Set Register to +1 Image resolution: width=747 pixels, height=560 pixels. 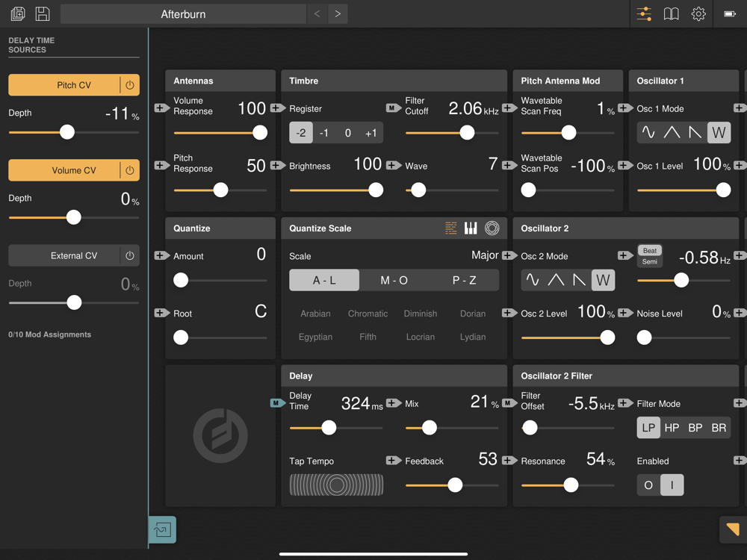tap(371, 132)
